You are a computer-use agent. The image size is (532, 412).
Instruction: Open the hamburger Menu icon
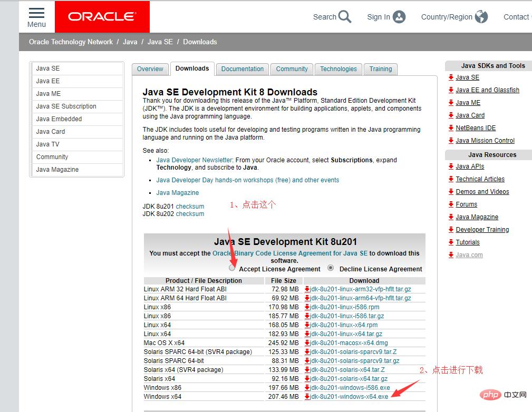pyautogui.click(x=36, y=13)
